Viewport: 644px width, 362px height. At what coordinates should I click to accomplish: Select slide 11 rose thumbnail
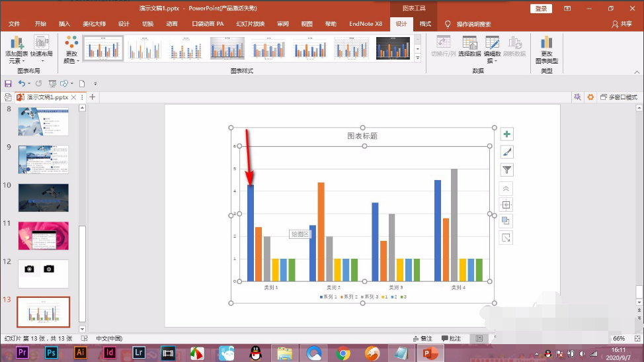(43, 236)
